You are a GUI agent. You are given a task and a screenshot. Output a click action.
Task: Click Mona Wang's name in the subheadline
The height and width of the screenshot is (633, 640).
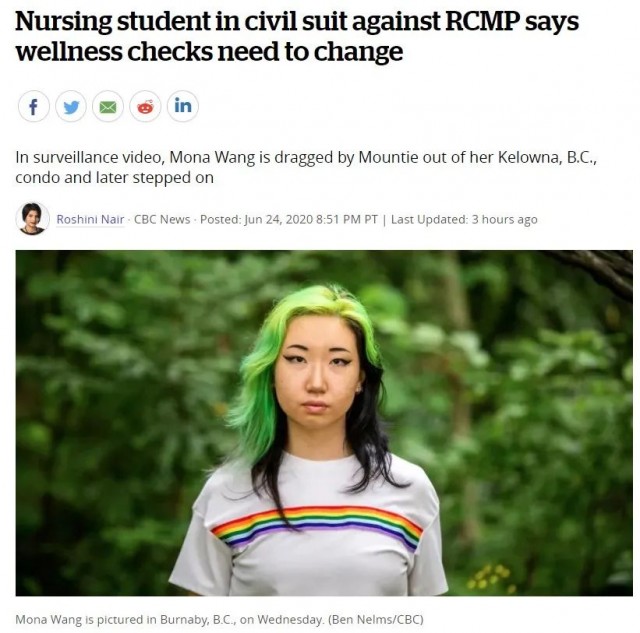(212, 157)
